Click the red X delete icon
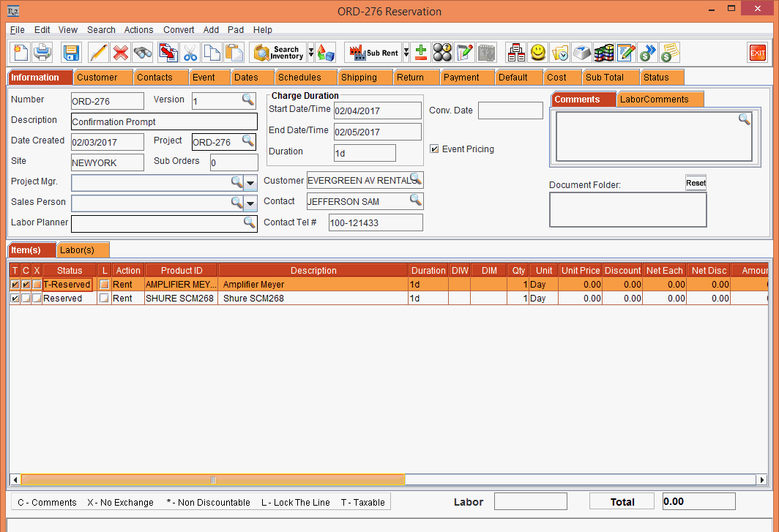This screenshot has width=779, height=532. click(121, 53)
